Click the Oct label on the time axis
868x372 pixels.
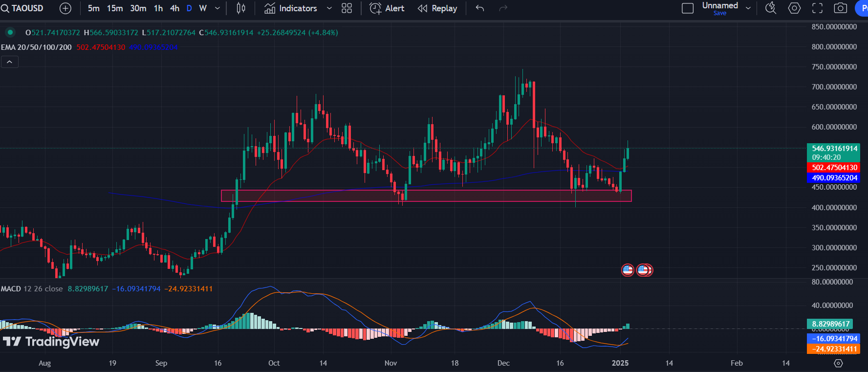[274, 363]
